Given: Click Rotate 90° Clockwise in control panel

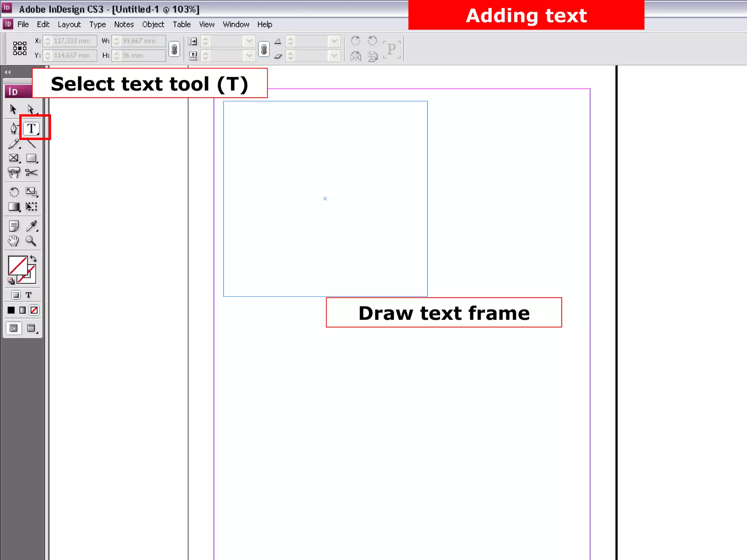Looking at the screenshot, I should point(356,40).
